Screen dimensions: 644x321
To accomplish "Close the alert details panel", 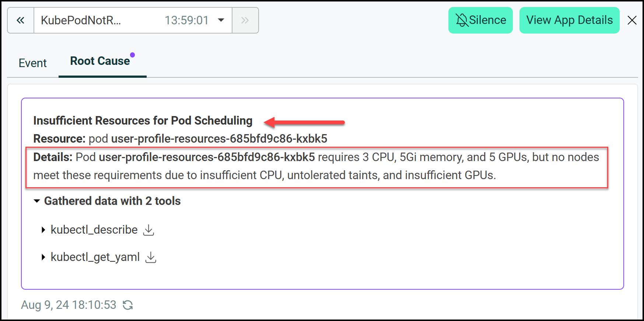I will tap(632, 20).
